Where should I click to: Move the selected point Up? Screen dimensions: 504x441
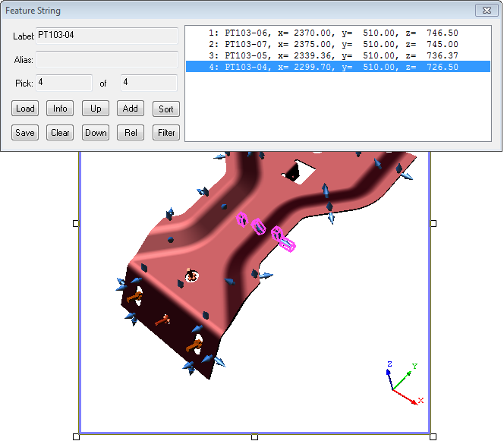coord(96,109)
